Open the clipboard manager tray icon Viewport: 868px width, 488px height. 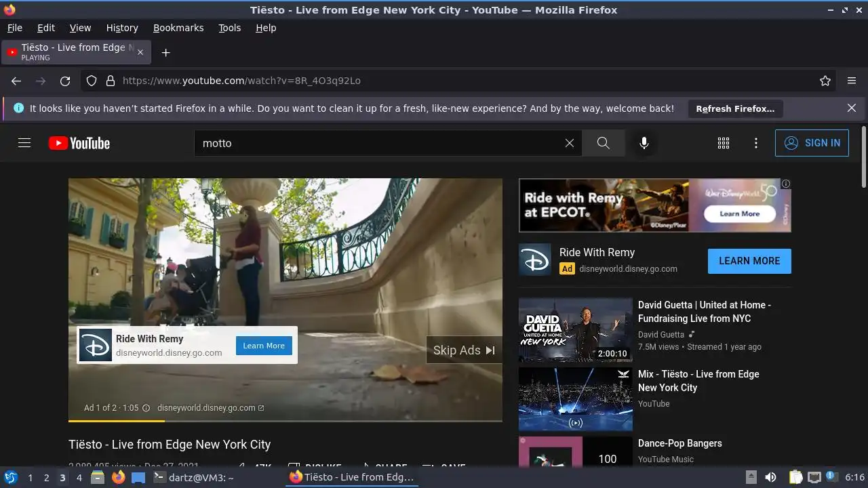point(796,477)
